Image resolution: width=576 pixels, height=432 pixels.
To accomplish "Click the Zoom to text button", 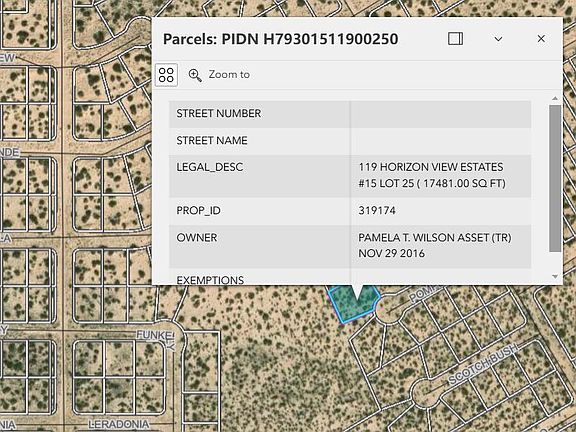I will coord(229,75).
